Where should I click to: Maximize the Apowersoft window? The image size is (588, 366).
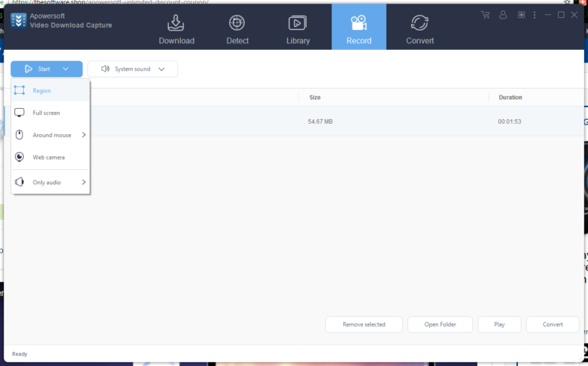tap(561, 15)
